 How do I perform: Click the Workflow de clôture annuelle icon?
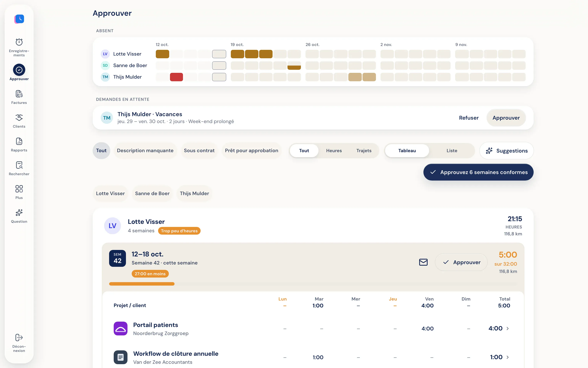click(x=121, y=357)
